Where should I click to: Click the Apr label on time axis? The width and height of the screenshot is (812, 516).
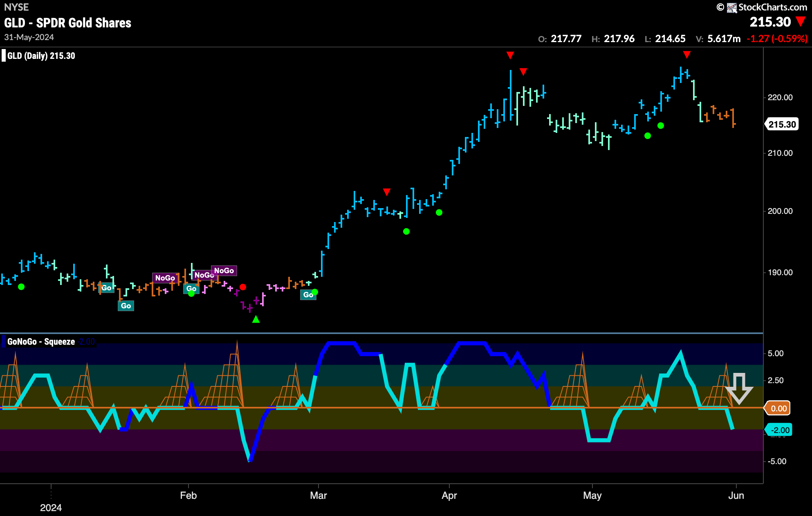click(449, 496)
